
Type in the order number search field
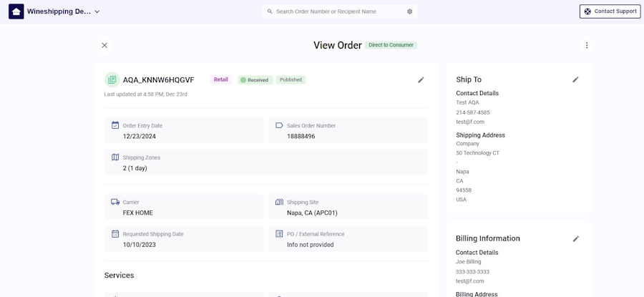tap(336, 11)
